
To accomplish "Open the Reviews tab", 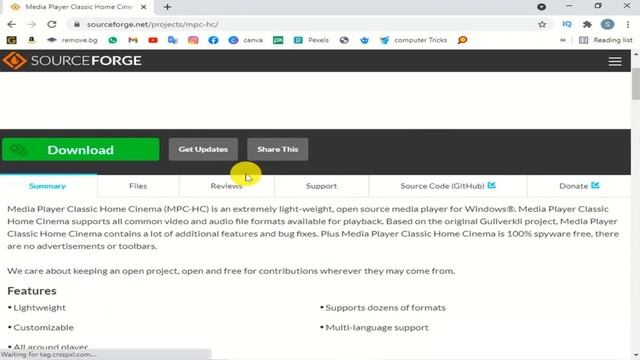I will (x=227, y=186).
